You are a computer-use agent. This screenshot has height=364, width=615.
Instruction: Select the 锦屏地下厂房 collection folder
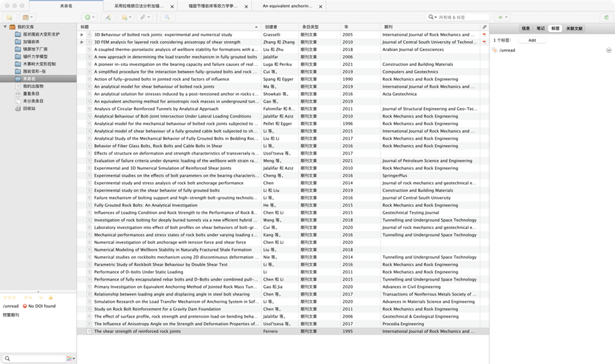(x=35, y=50)
